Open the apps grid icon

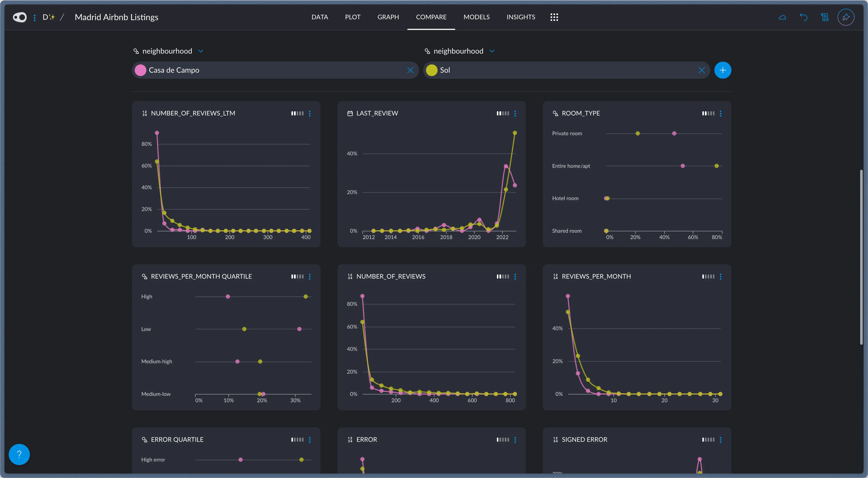554,17
